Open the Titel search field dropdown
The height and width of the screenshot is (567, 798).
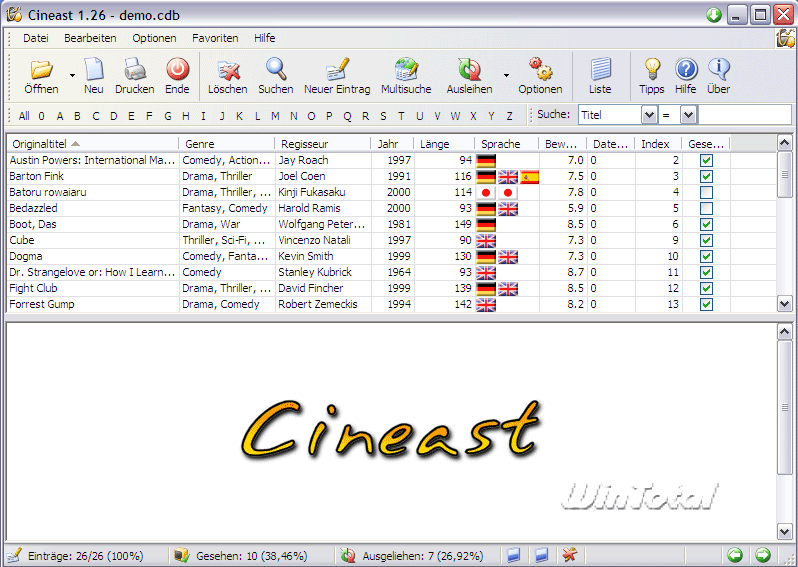[649, 115]
